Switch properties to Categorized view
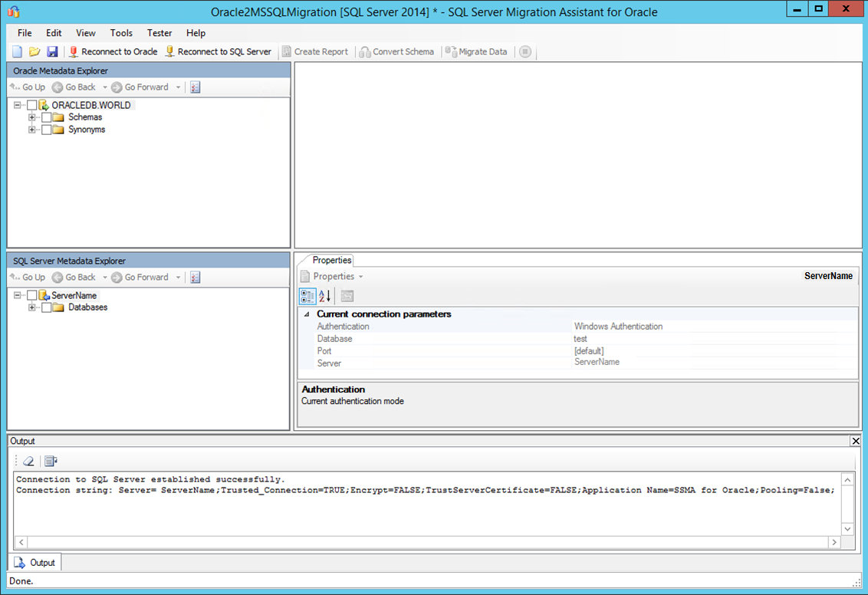This screenshot has width=868, height=595. [x=307, y=296]
